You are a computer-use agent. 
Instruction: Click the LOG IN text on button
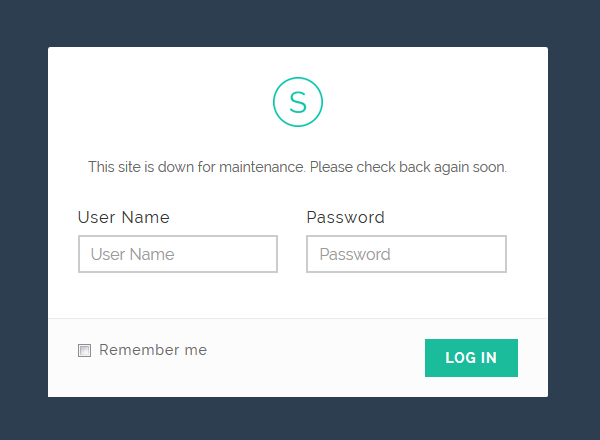pyautogui.click(x=471, y=358)
